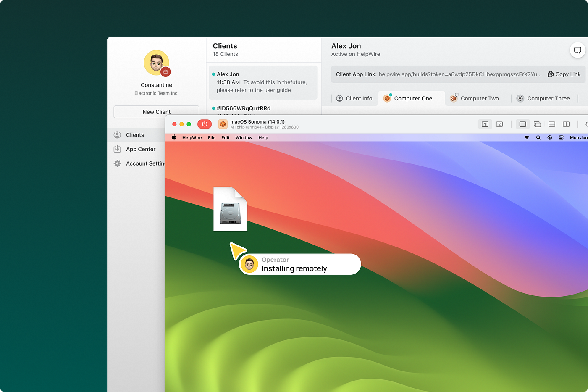The height and width of the screenshot is (392, 588).
Task: Switch to Computer Two tab
Action: 475,98
